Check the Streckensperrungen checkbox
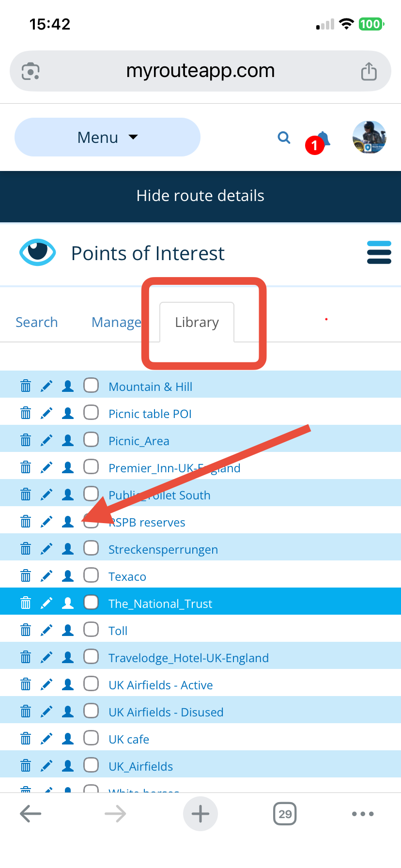The image size is (401, 868). [91, 548]
